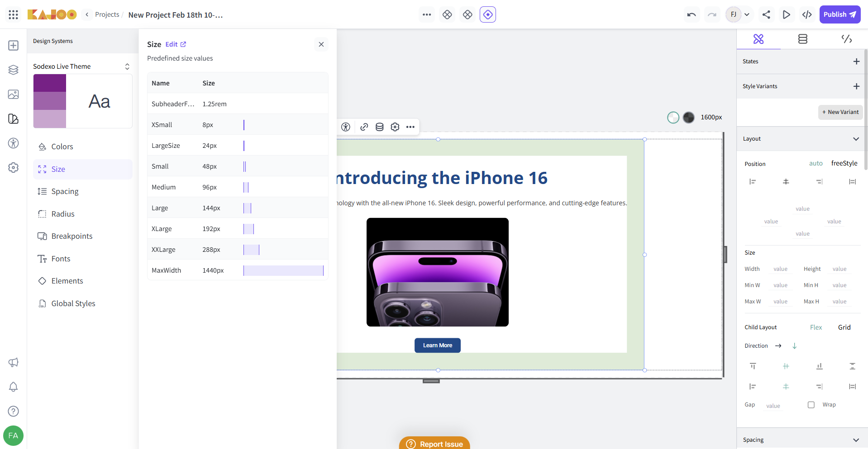The height and width of the screenshot is (449, 868).
Task: Go back using the Projects chevron
Action: (x=87, y=14)
